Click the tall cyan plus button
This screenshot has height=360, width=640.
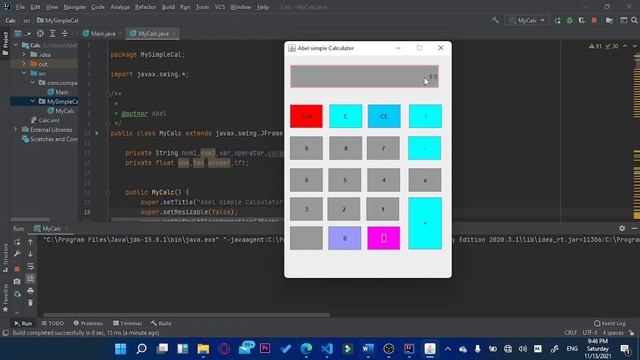tap(425, 223)
